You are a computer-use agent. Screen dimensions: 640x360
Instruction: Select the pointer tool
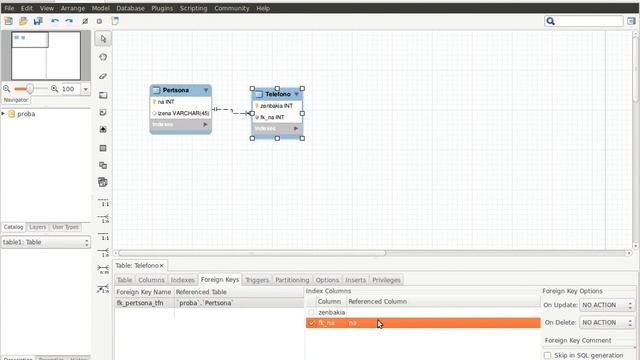[103, 39]
